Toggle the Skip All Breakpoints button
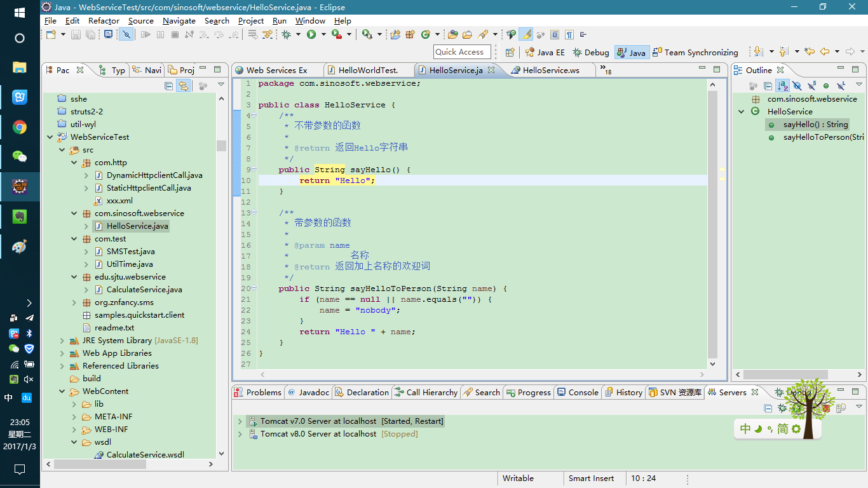 point(126,34)
